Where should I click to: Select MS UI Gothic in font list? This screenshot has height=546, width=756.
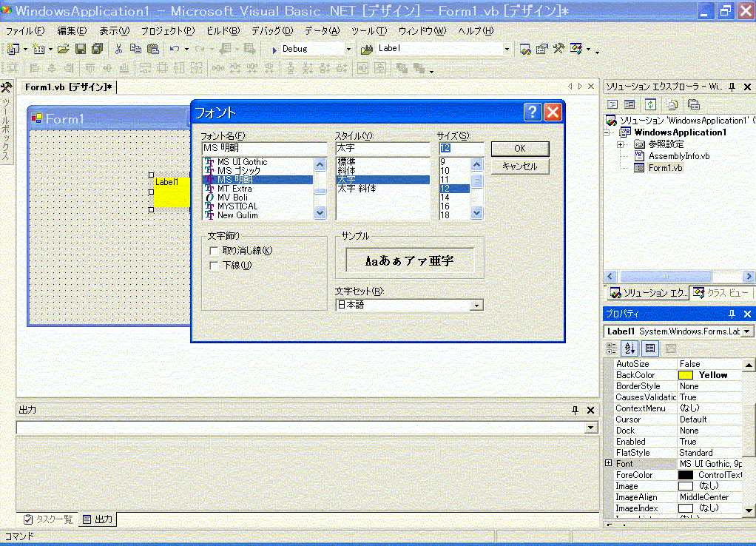tap(242, 162)
